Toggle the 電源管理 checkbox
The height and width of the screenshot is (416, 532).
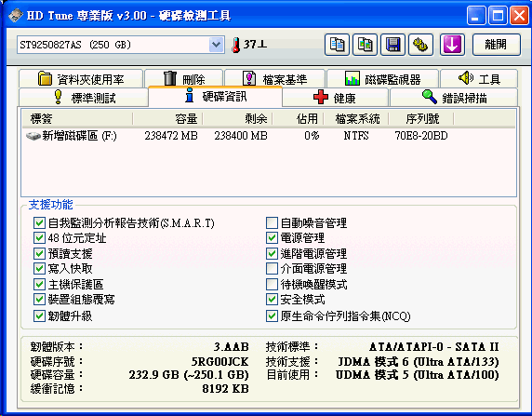pyautogui.click(x=272, y=238)
